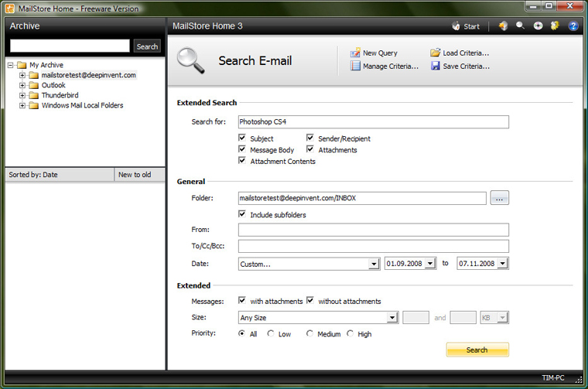Uncheck messages without attachments

[x=310, y=301]
